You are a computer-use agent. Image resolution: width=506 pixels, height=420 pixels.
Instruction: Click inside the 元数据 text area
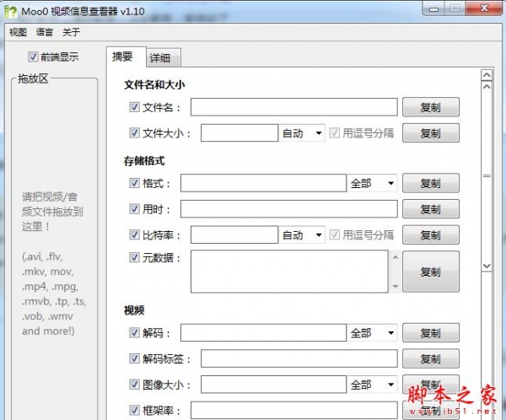[289, 272]
